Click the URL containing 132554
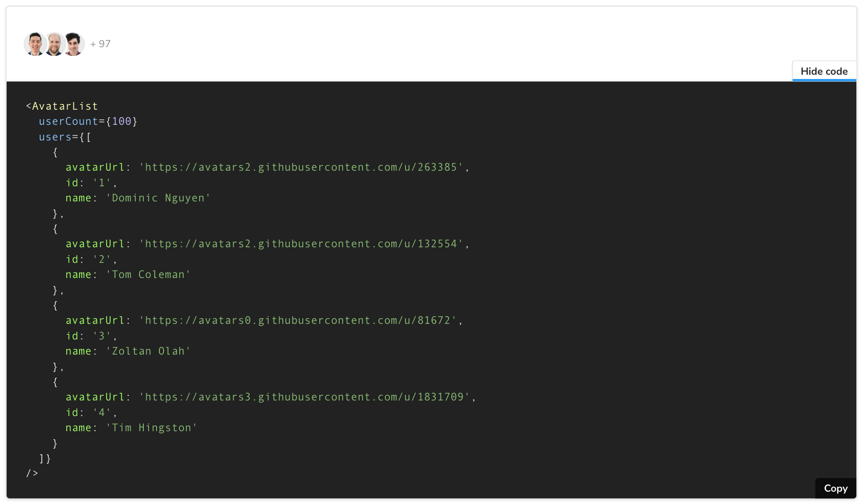The width and height of the screenshot is (862, 504). [303, 243]
